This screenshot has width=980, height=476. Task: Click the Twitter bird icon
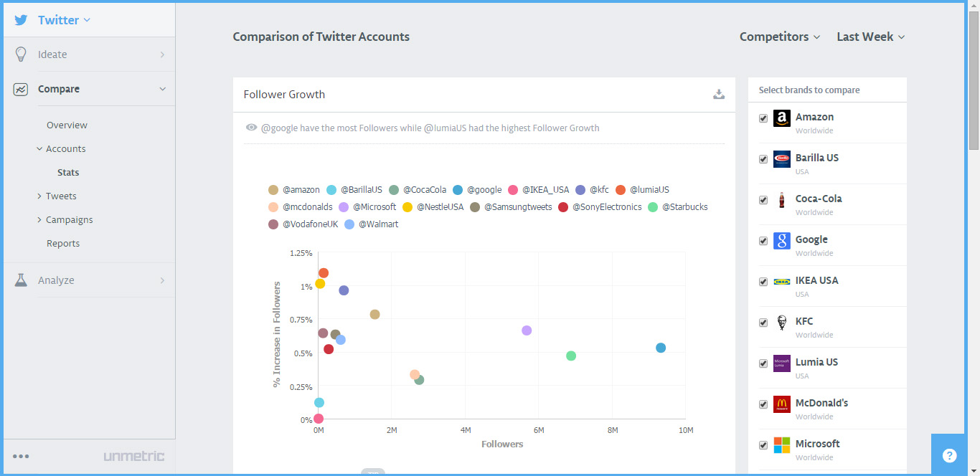point(22,20)
